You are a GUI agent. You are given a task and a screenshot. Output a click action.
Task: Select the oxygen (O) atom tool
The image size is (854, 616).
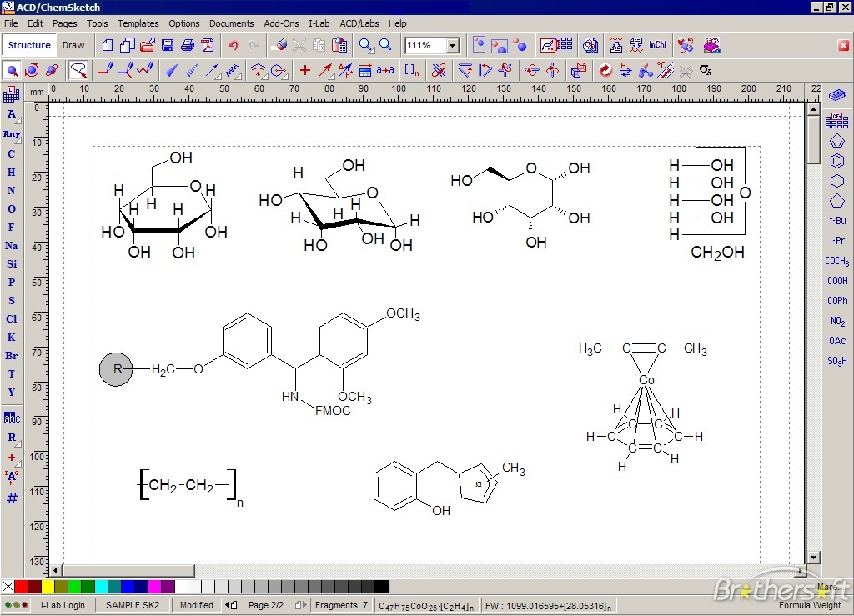click(x=11, y=208)
